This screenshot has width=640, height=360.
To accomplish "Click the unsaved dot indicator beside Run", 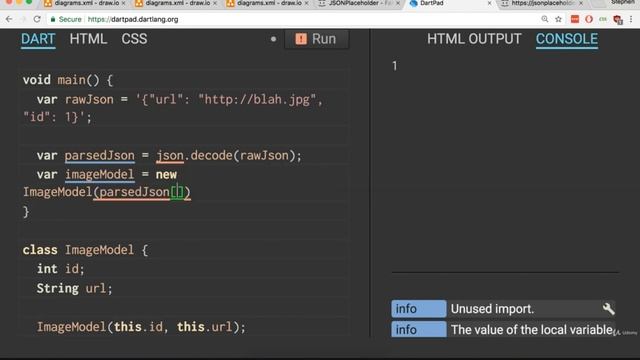I will pos(273,39).
